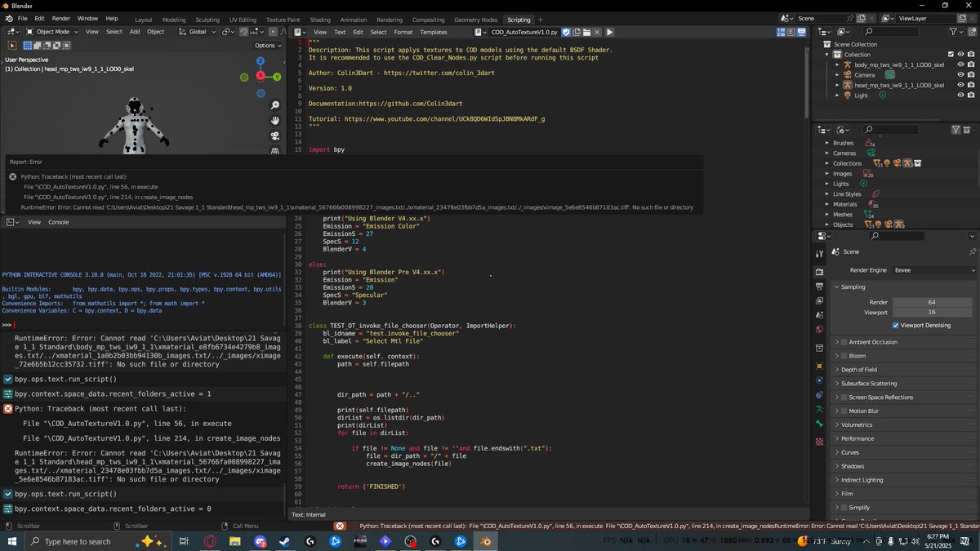
Task: Open the Render Engine Eevee dropdown
Action: (934, 270)
